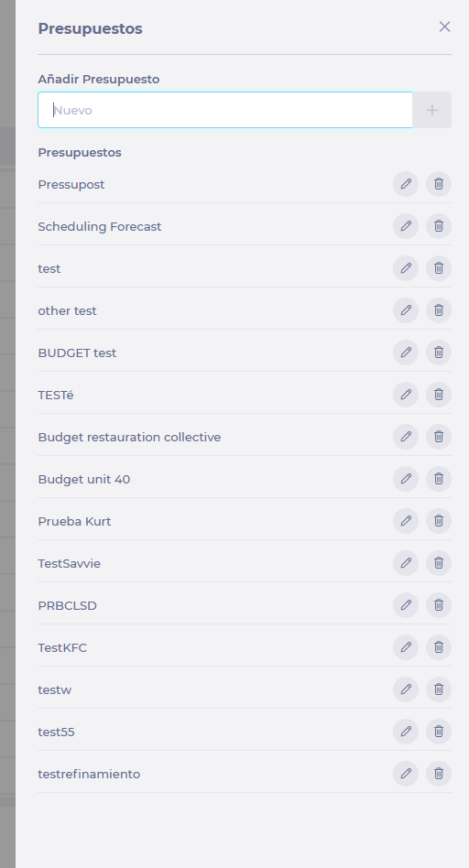Remove the Budget unit 40 entry
The height and width of the screenshot is (868, 469).
pos(439,478)
